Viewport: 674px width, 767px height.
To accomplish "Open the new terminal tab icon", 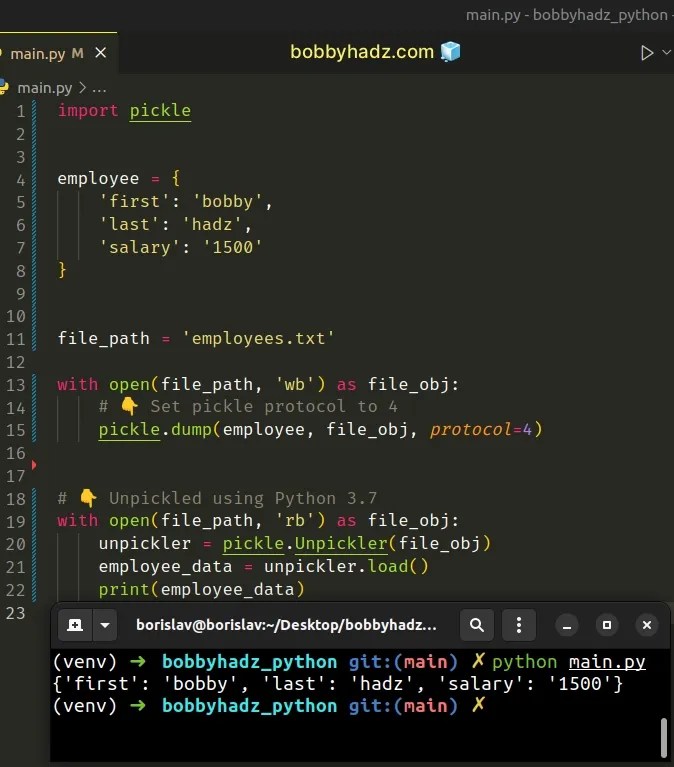I will 75,625.
